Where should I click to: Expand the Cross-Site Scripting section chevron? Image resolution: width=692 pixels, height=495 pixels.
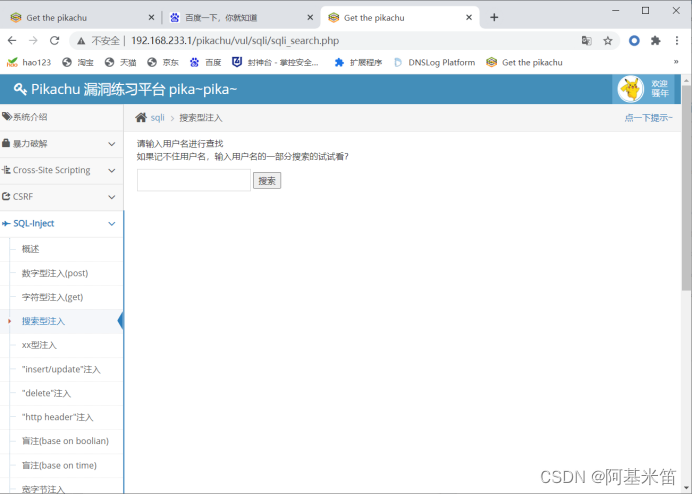coord(112,170)
